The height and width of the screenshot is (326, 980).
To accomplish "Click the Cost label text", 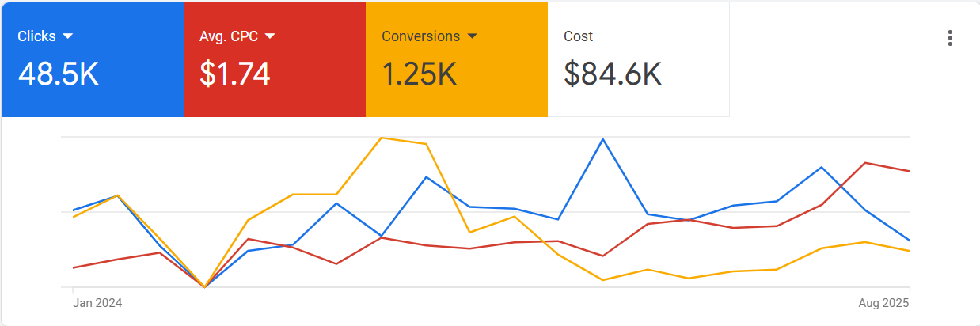I will [578, 36].
